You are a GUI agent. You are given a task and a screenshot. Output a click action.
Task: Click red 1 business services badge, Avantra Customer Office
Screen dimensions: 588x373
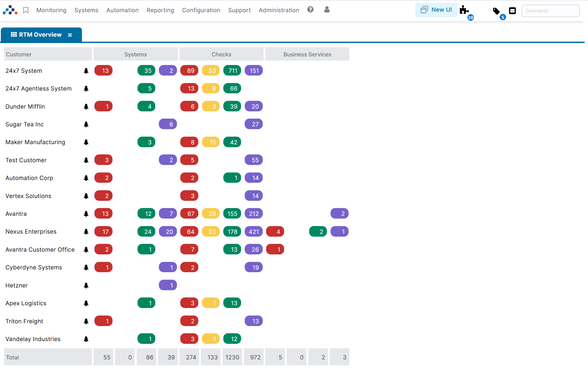[x=275, y=249]
